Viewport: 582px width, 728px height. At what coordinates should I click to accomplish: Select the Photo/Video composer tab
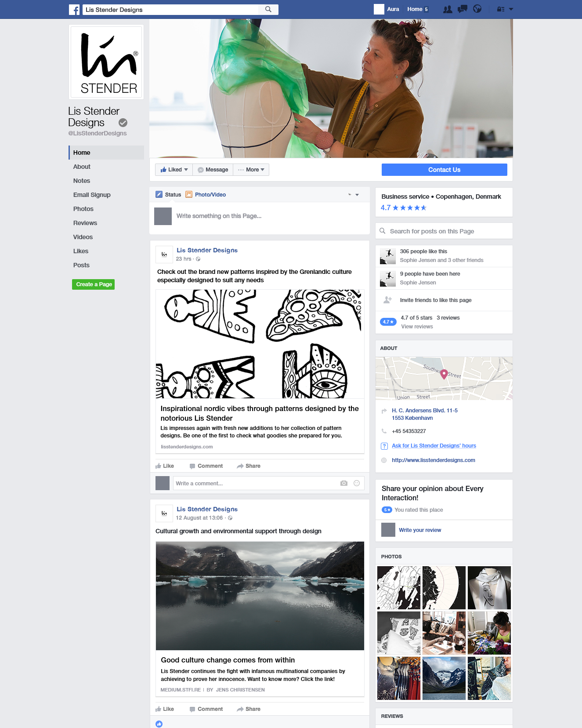pyautogui.click(x=206, y=195)
